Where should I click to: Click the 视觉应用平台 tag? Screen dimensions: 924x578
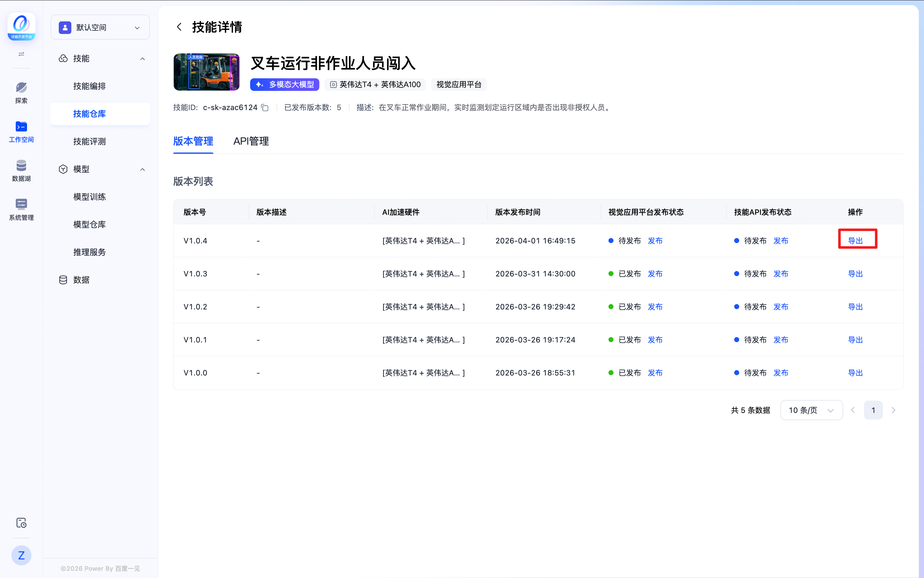[459, 85]
